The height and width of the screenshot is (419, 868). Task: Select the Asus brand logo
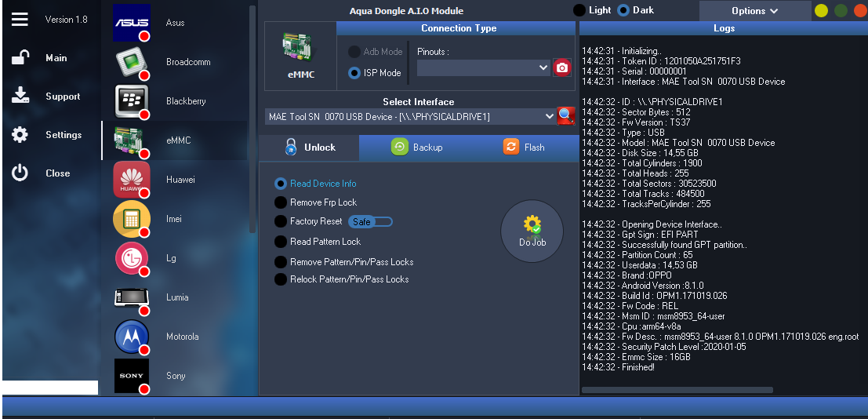132,23
